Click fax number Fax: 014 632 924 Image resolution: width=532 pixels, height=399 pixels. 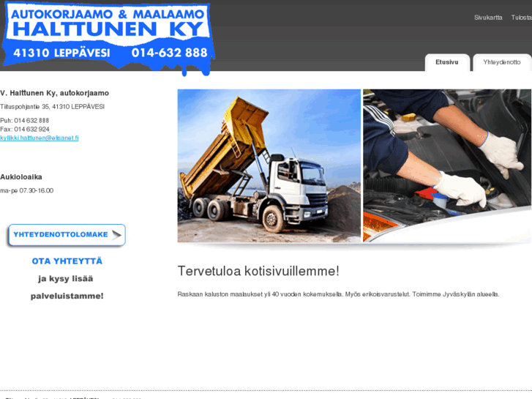25,130
